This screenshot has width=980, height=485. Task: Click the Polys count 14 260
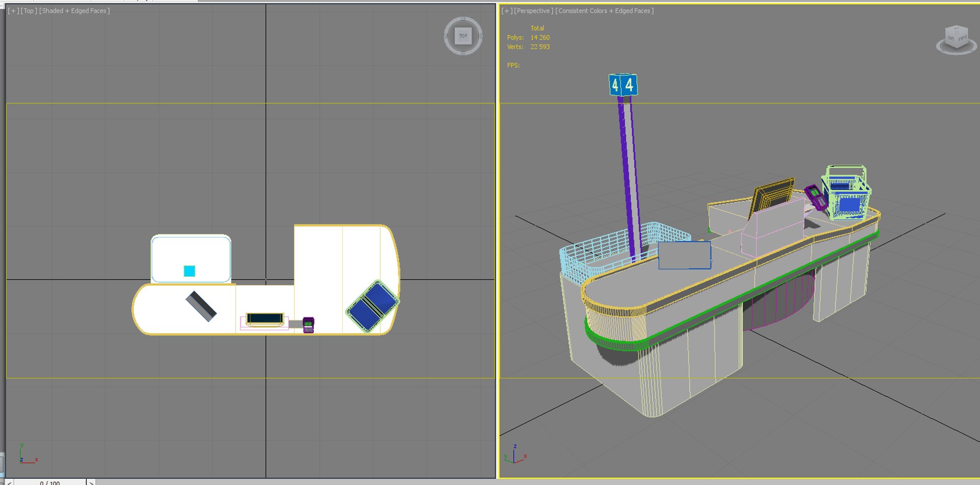pos(540,37)
